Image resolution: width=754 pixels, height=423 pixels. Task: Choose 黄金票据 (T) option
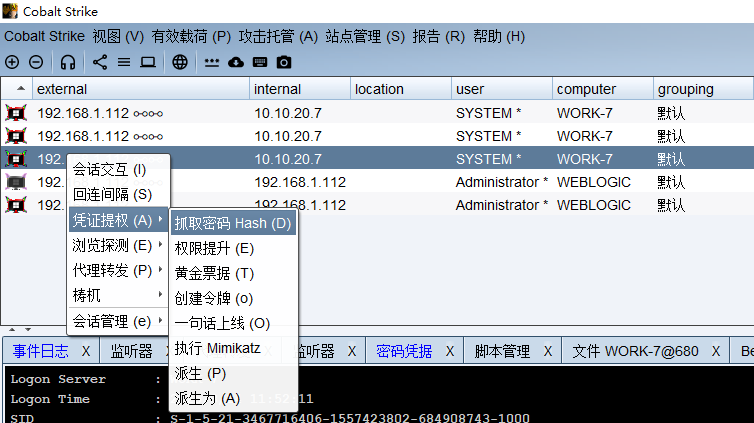pos(233,274)
